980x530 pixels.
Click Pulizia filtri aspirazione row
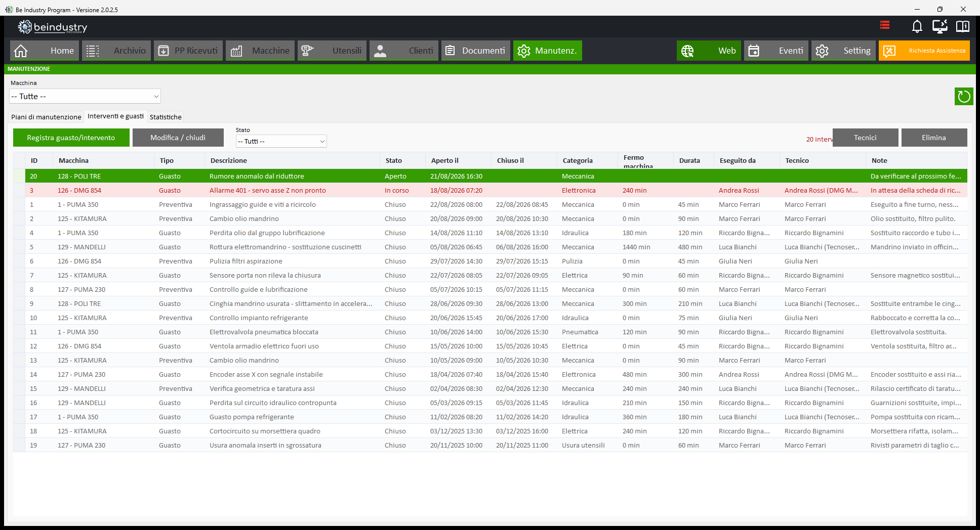click(490, 261)
